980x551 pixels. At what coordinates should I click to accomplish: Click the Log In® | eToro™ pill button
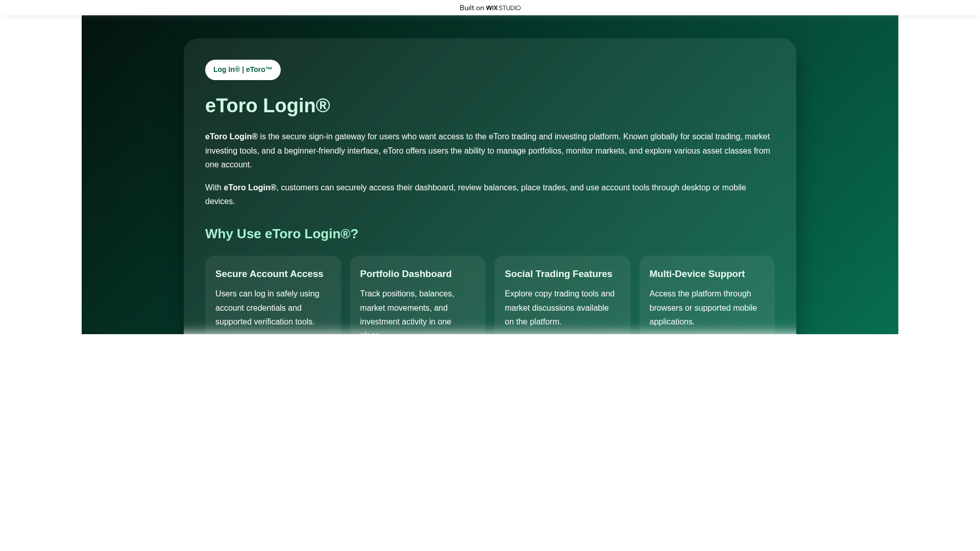coord(243,70)
